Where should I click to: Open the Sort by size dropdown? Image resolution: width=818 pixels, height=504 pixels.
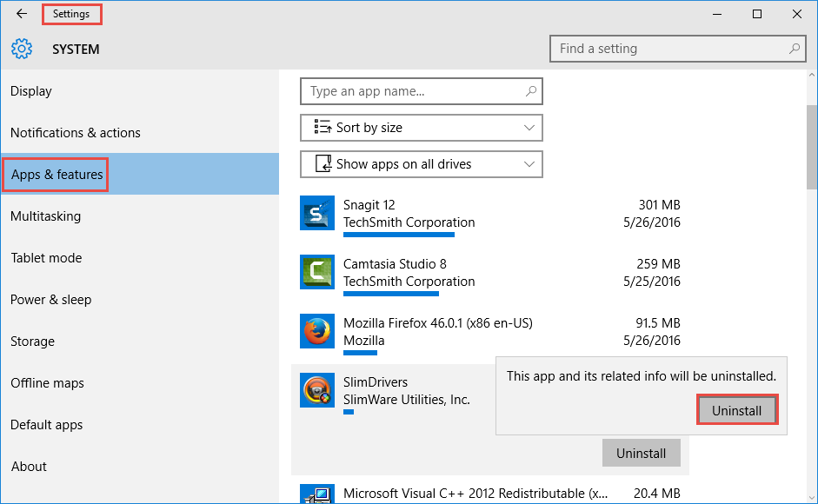point(422,128)
